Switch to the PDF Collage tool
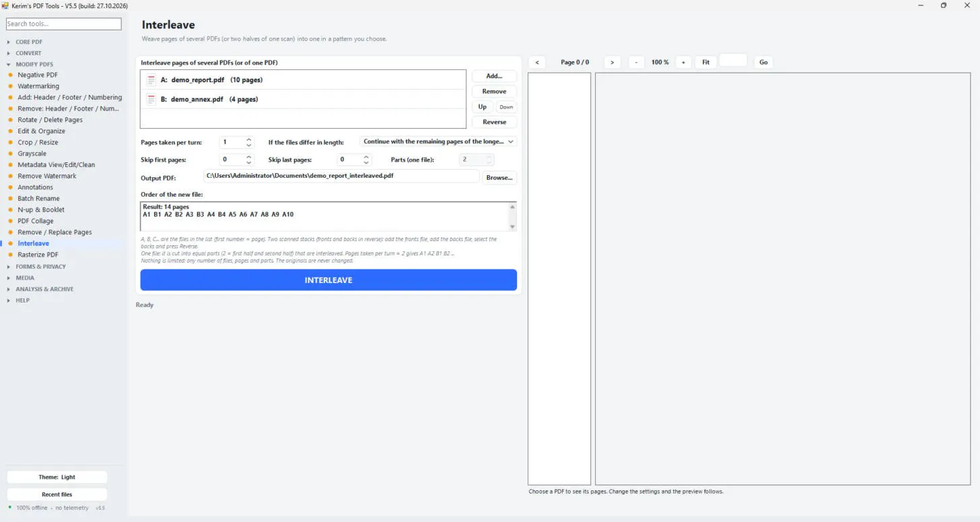Viewport: 980px width, 522px height. tap(36, 221)
